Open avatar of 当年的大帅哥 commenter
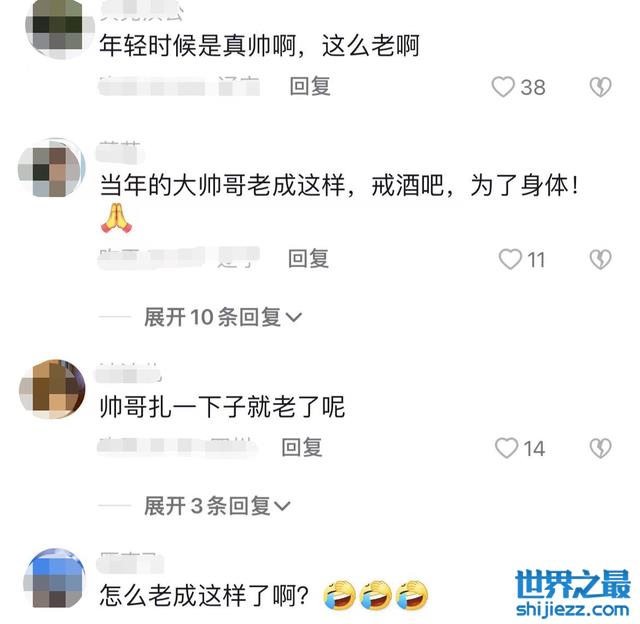 click(x=52, y=168)
